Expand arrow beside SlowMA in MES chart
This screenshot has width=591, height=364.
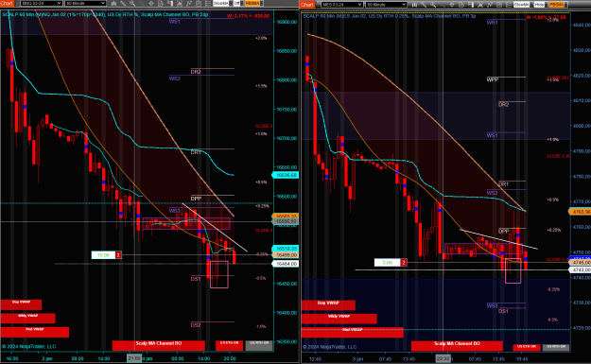(531, 5)
